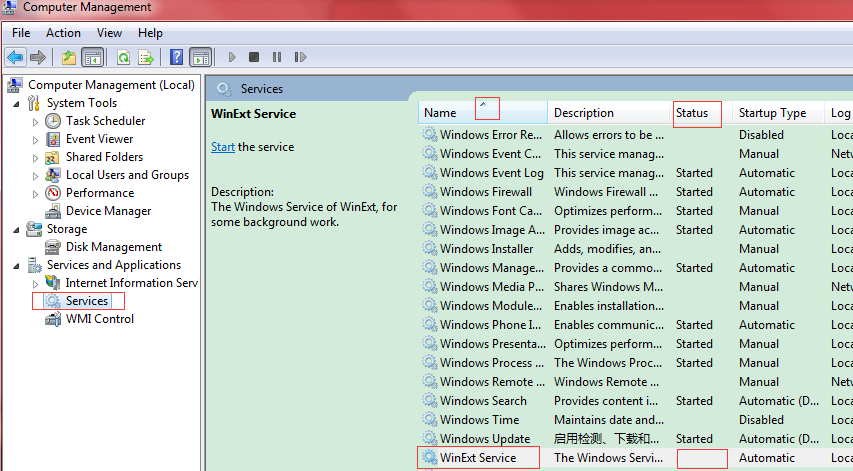
Task: Select the Services and Applications label
Action: pyautogui.click(x=114, y=265)
